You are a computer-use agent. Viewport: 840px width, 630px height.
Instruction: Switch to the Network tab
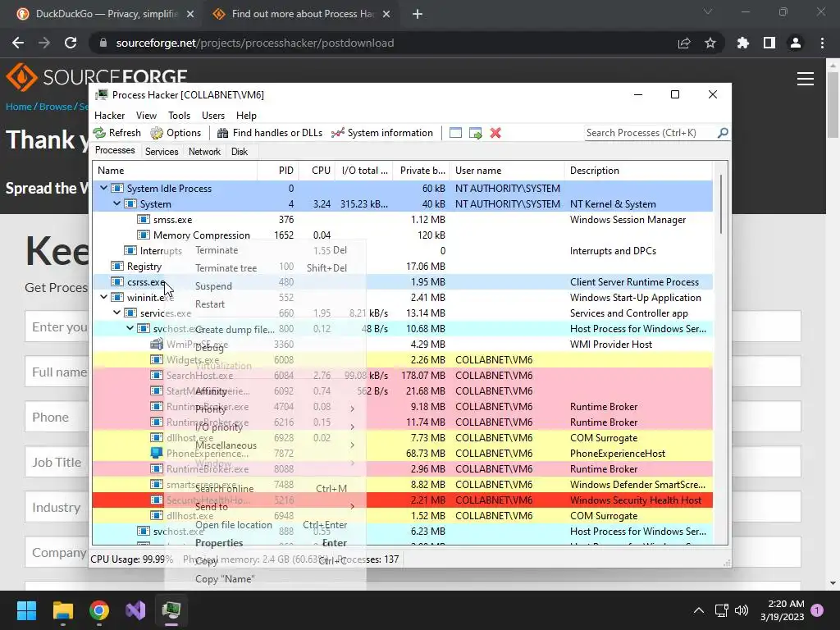[x=204, y=152]
